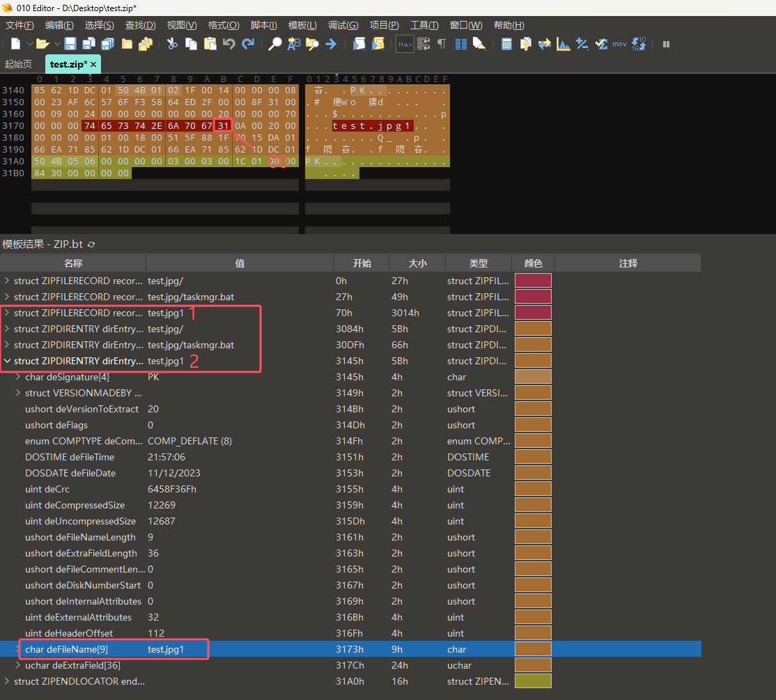Image resolution: width=776 pixels, height=700 pixels.
Task: Toggle the column mode icon
Action: [460, 44]
